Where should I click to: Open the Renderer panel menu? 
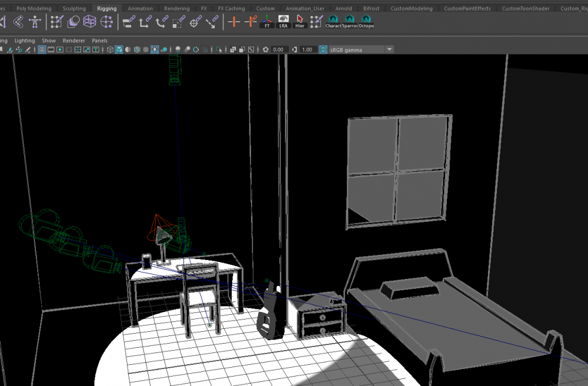[74, 41]
